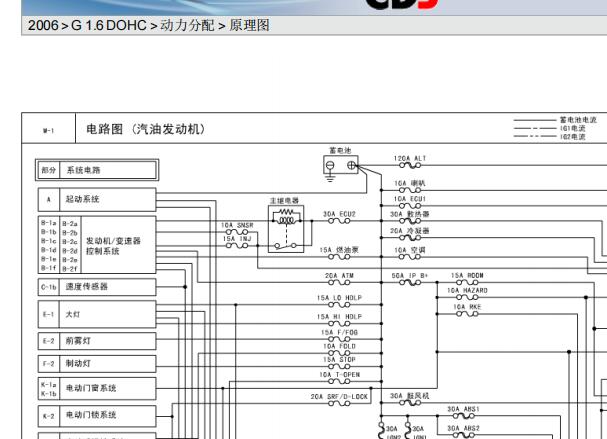Screen dimensions: 607x439
Task: Click the battery symbol under 蓄电池
Action: point(341,165)
